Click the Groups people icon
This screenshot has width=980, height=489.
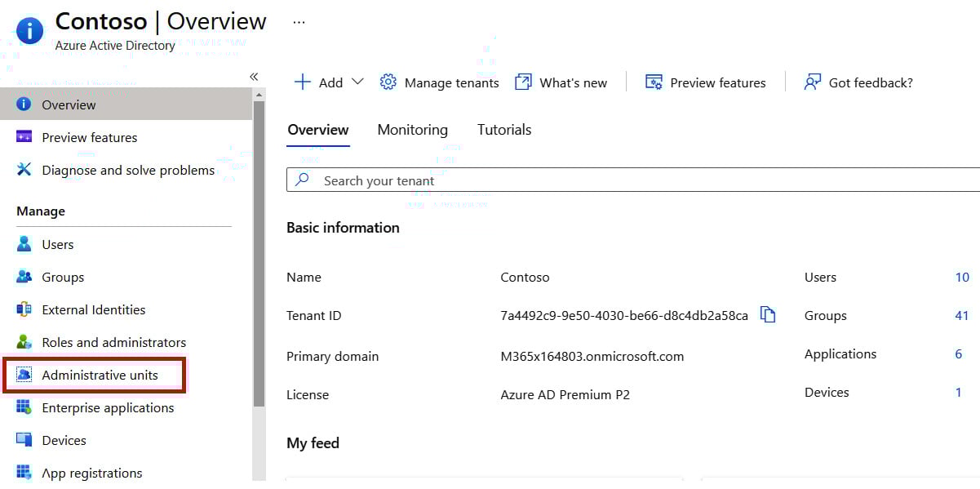click(24, 277)
